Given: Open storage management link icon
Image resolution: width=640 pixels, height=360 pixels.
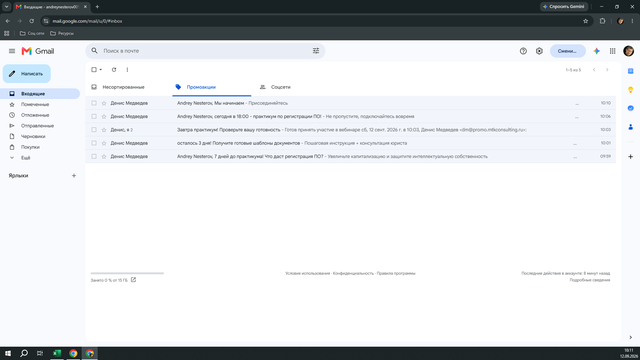Looking at the screenshot, I should [x=133, y=280].
